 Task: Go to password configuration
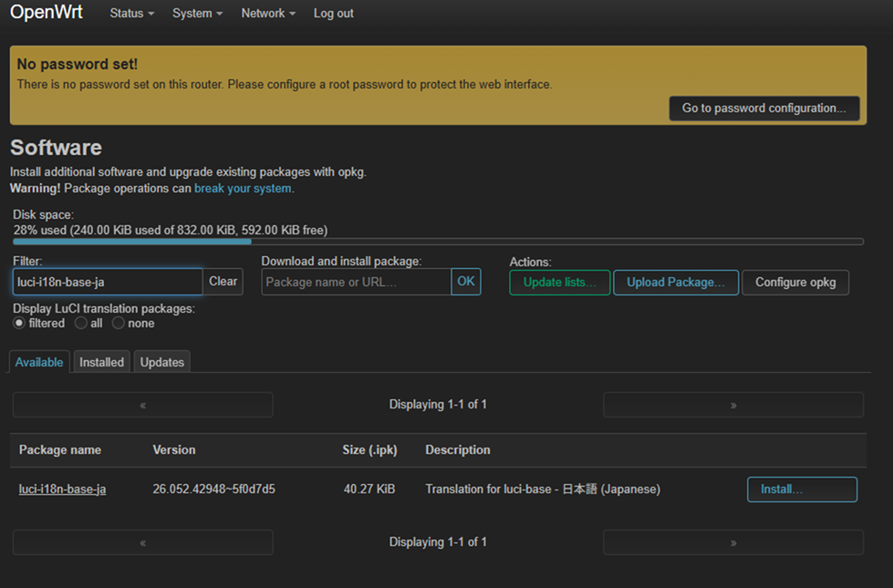[x=763, y=108]
